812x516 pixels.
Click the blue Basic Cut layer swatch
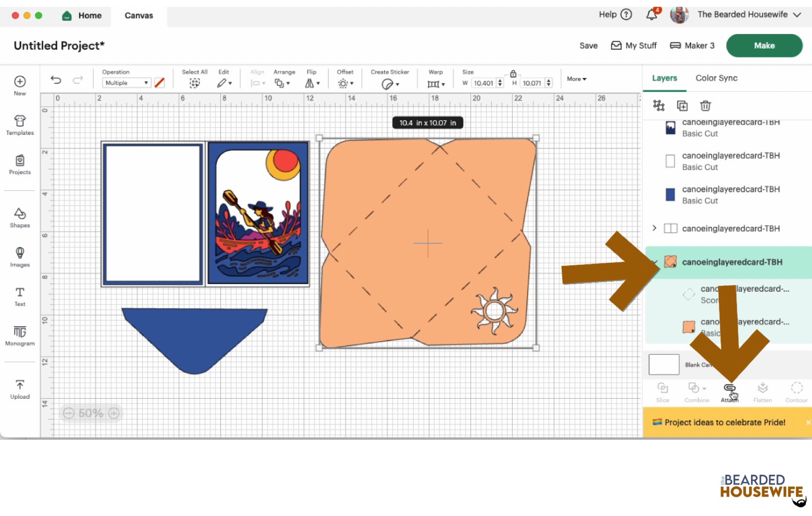point(670,195)
